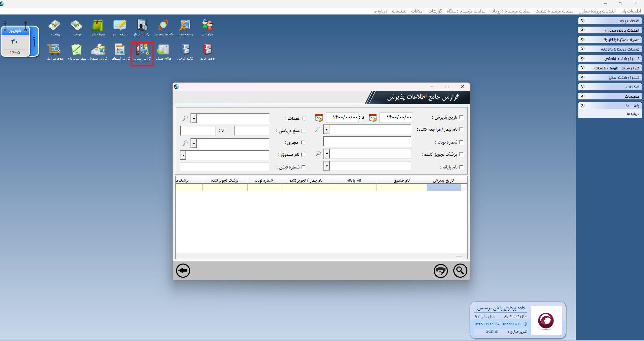This screenshot has width=644, height=341.
Task: Open the پذیرش بیمار patient admission icon
Action: coord(142,28)
